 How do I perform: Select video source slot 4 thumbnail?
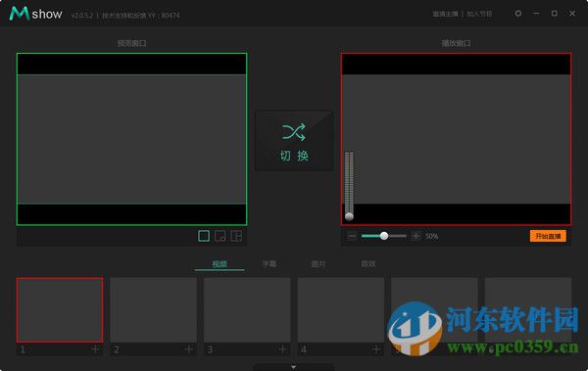point(341,310)
